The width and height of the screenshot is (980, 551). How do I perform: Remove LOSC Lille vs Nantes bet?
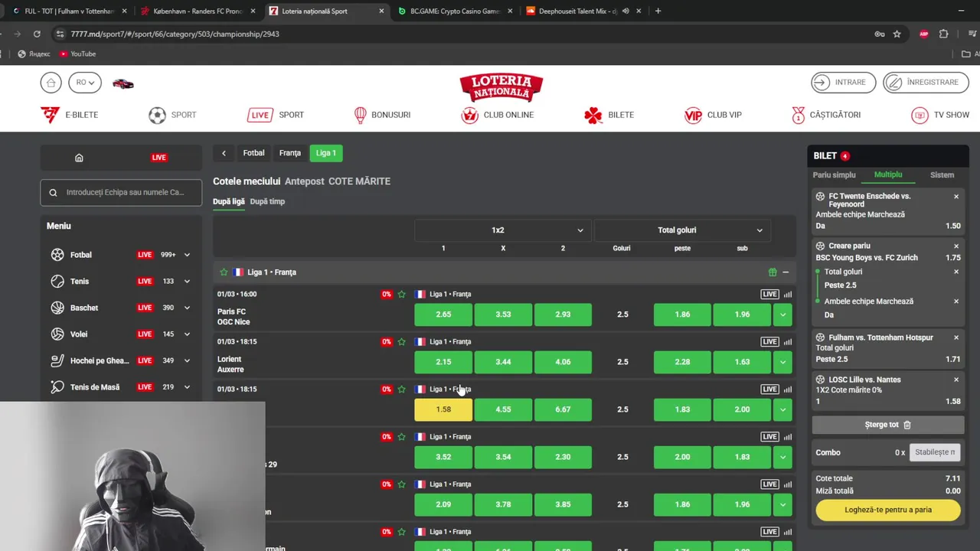click(x=956, y=380)
